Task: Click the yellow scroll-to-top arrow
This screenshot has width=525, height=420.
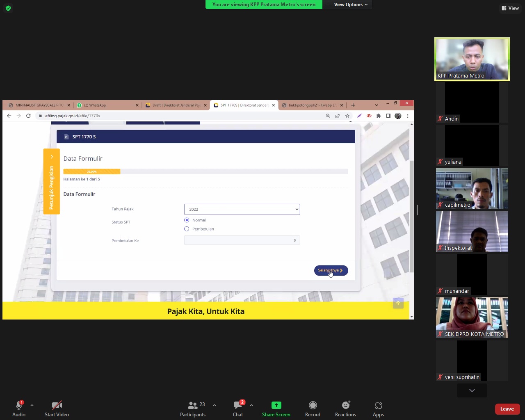Action: (x=398, y=303)
